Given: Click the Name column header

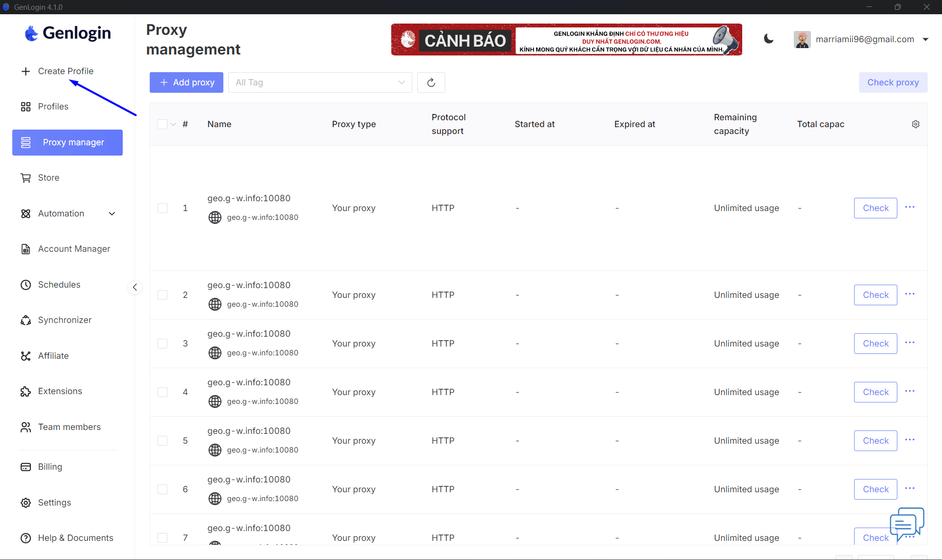Looking at the screenshot, I should pos(219,124).
